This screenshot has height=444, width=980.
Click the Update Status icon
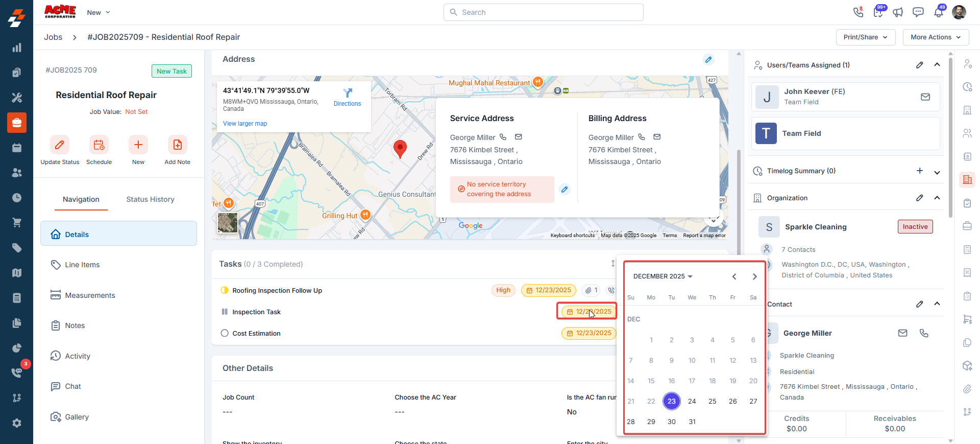60,145
